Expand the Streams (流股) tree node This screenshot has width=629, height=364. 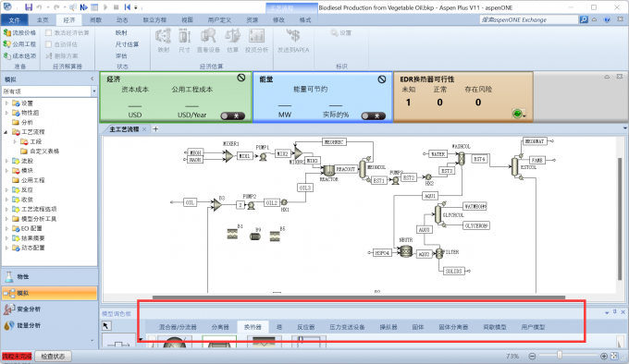coord(6,161)
